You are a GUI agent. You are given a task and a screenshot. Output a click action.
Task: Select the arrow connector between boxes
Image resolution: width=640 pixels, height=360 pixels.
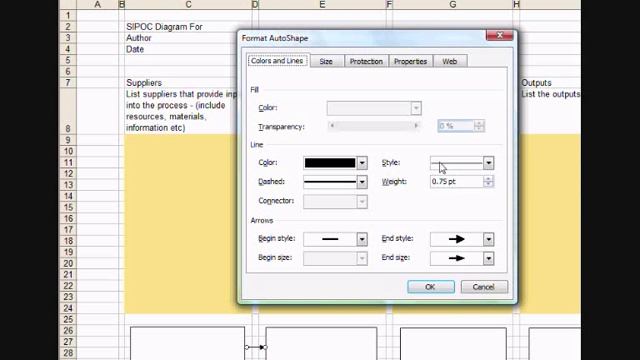(256, 347)
